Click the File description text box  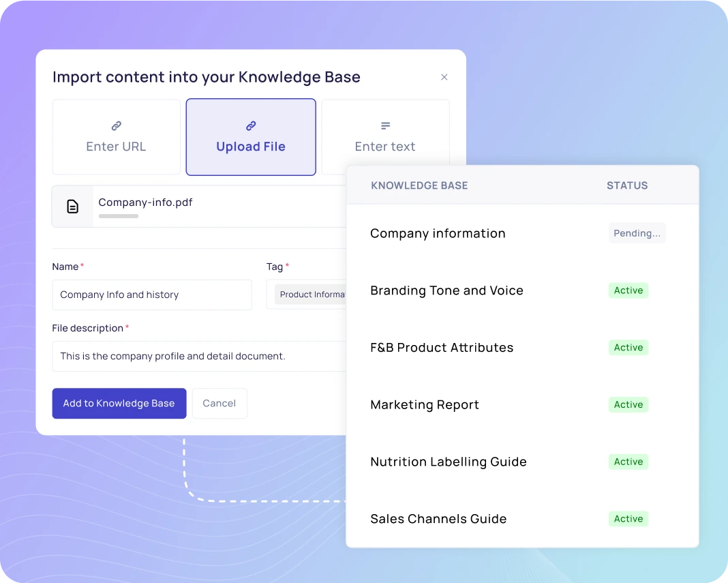[x=198, y=356]
